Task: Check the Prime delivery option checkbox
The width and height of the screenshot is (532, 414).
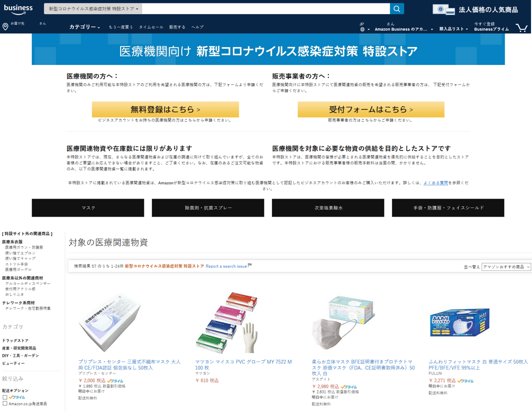Action: pos(5,397)
